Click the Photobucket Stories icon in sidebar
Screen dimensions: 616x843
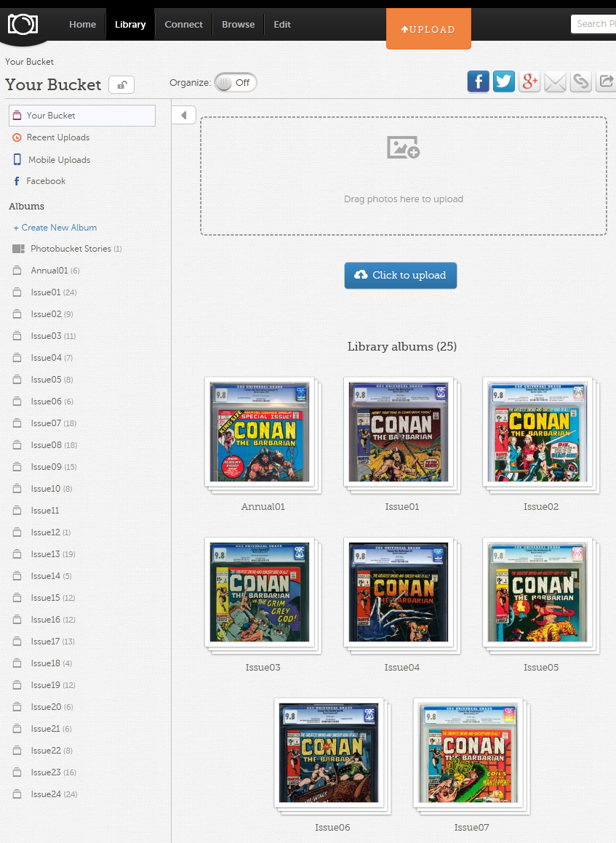[x=18, y=249]
